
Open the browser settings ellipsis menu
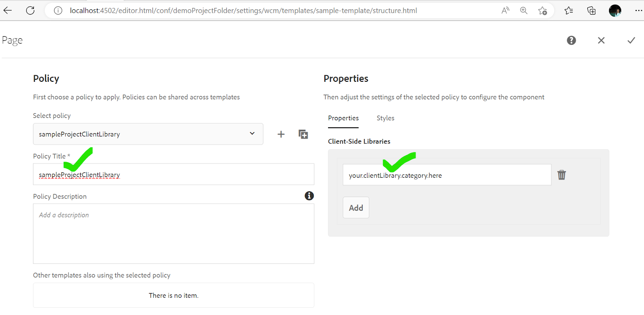638,11
